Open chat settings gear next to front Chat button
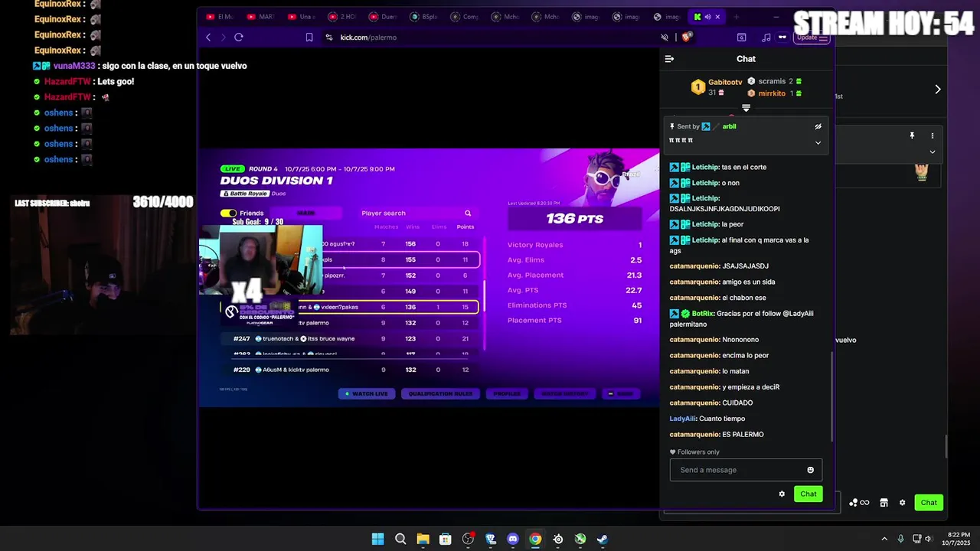Image resolution: width=980 pixels, height=551 pixels. tap(782, 494)
